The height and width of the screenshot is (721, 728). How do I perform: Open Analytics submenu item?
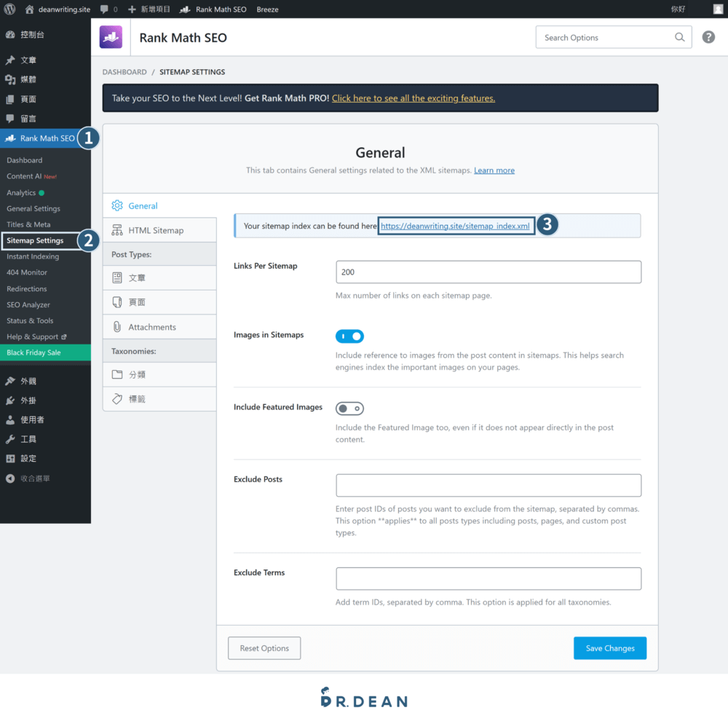(x=25, y=193)
